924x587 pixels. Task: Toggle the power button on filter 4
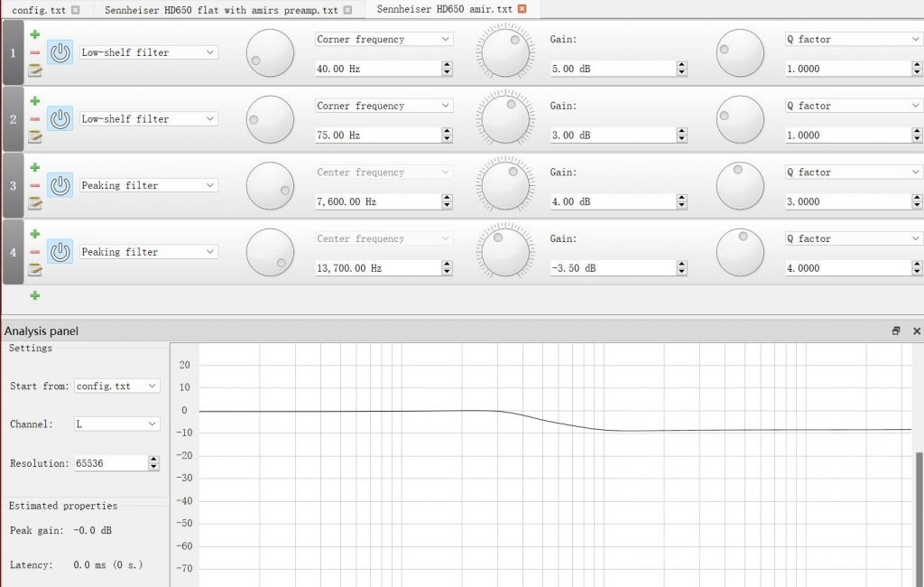pos(60,252)
